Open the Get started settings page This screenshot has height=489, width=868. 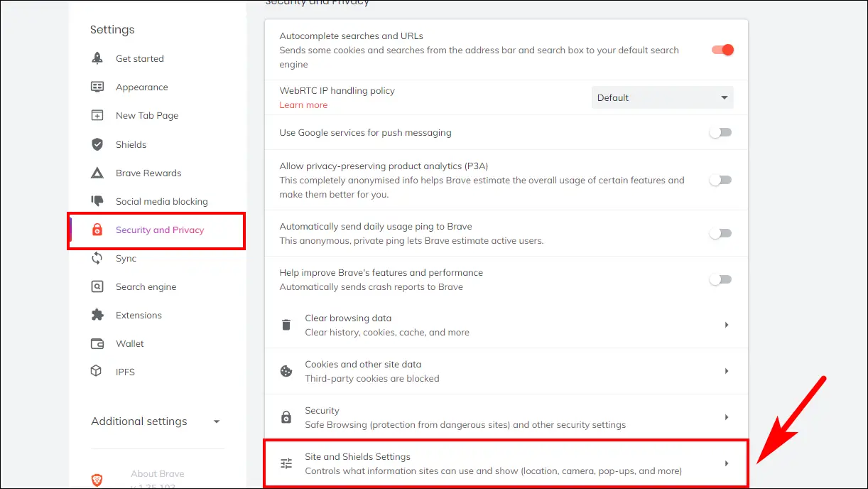coord(140,58)
